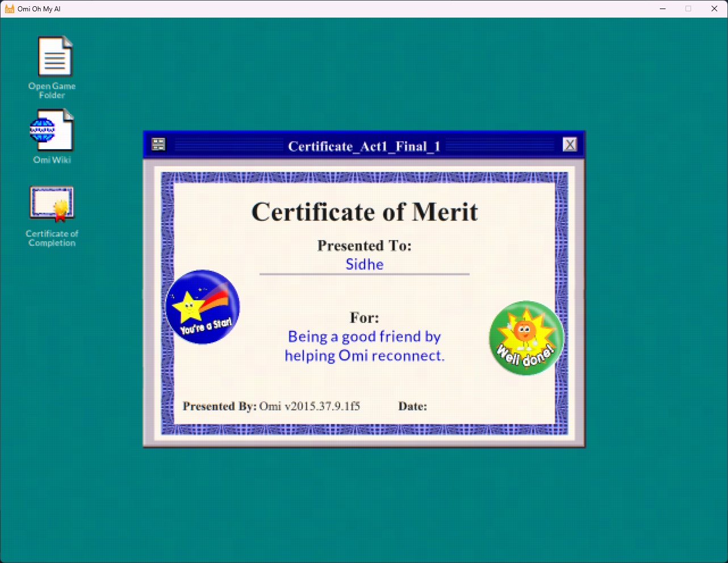
Task: Open the Omi Wiki globe icon
Action: [52, 130]
